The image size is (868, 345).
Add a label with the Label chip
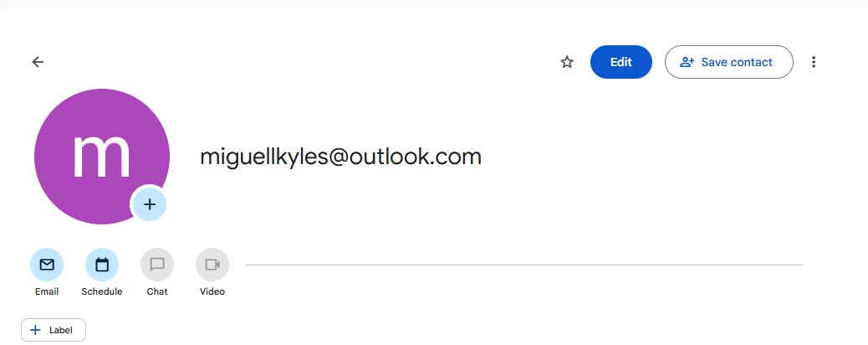[x=54, y=330]
